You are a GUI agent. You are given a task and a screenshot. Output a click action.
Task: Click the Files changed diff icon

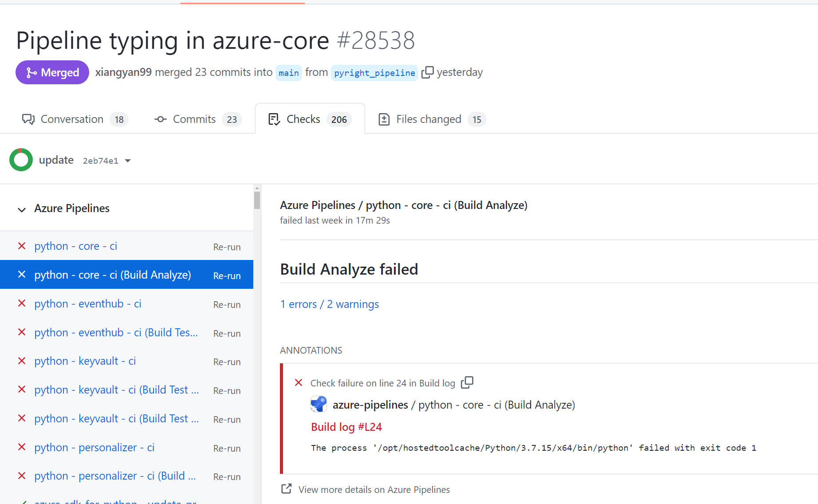point(384,119)
